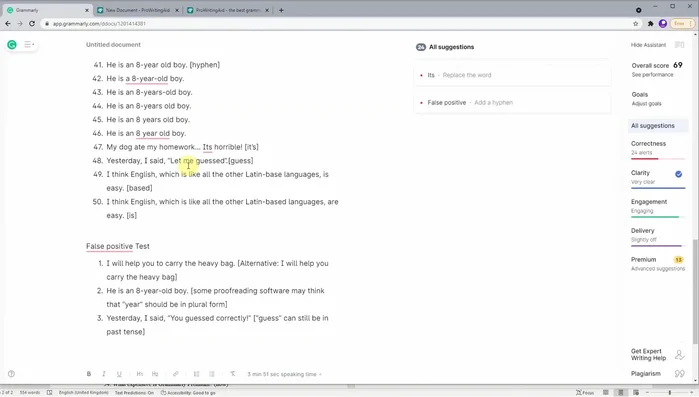Open the browser extensions puzzle icon
Screen dimensions: 699x397
coord(650,24)
